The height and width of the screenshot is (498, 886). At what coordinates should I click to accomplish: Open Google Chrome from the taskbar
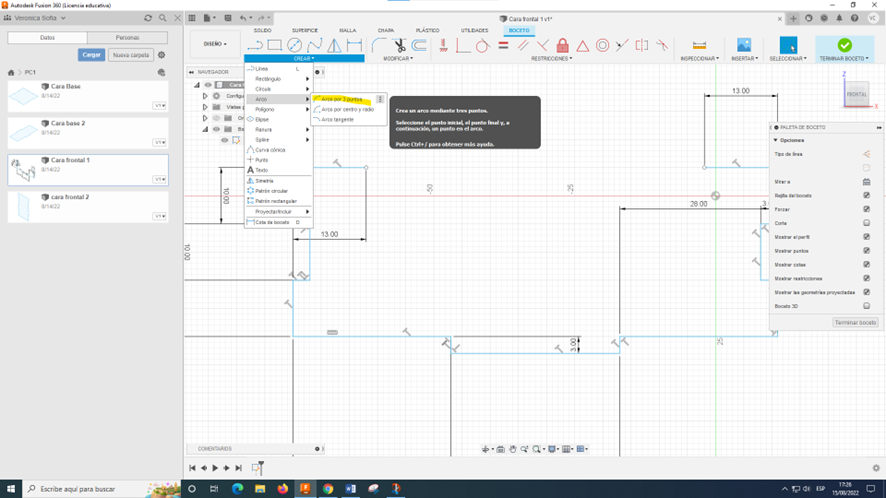tap(328, 489)
